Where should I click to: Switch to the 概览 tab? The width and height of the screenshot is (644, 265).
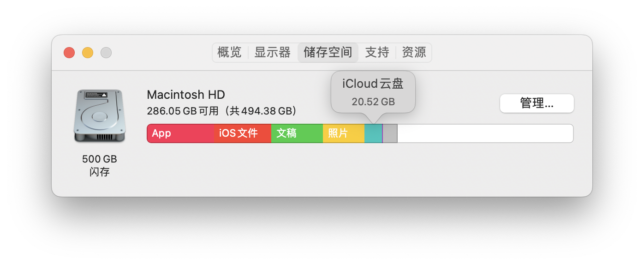pos(229,53)
